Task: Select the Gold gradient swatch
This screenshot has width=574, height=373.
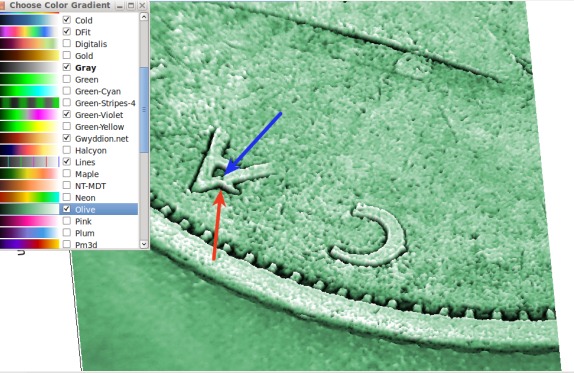Action: 29,56
